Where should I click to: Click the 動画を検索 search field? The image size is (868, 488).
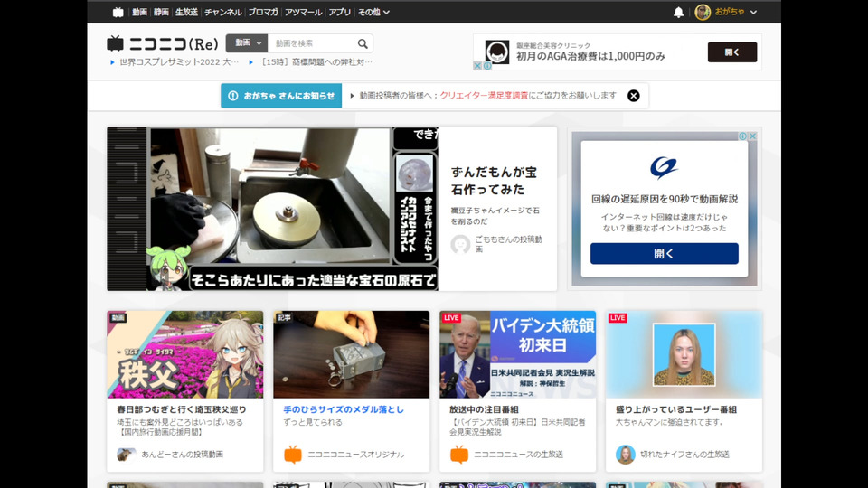pos(313,43)
